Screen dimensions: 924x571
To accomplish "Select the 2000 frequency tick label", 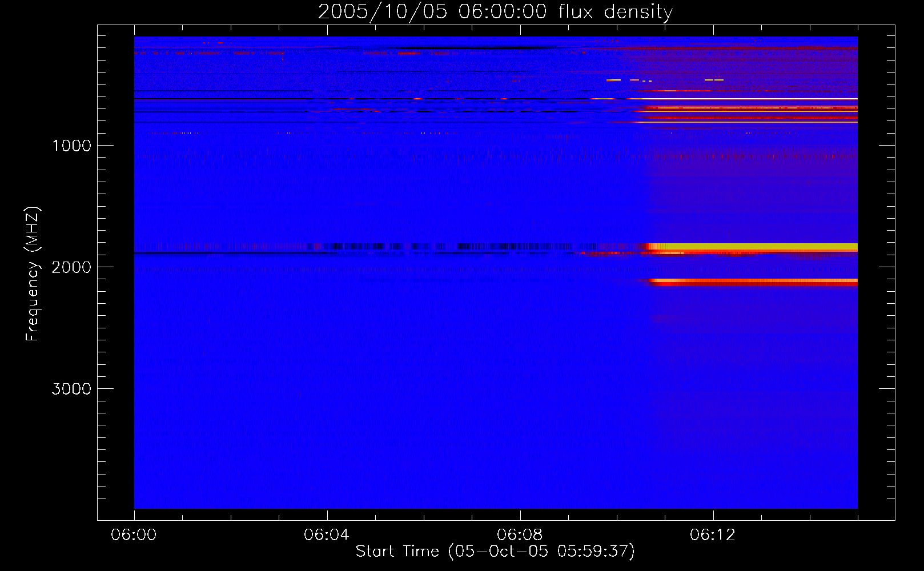I will pyautogui.click(x=71, y=267).
